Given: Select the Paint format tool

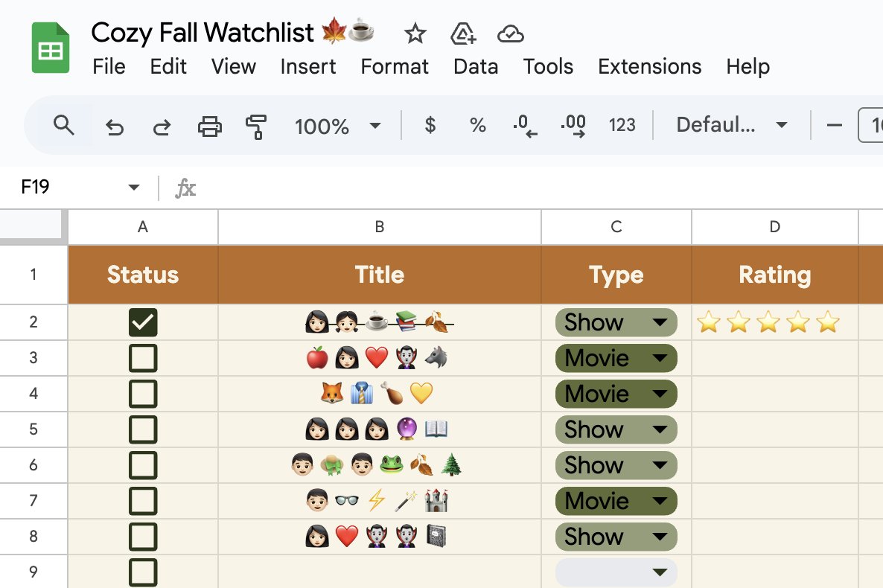Looking at the screenshot, I should pyautogui.click(x=257, y=127).
